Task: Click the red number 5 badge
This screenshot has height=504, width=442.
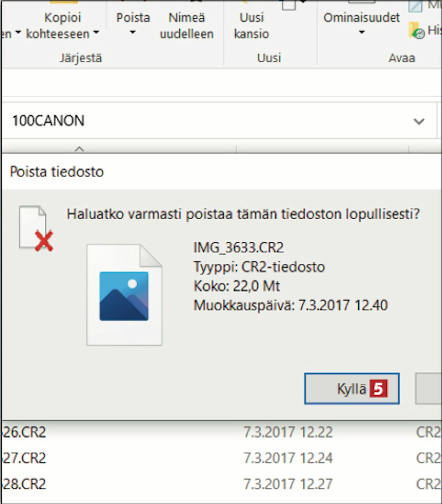Action: tap(378, 389)
